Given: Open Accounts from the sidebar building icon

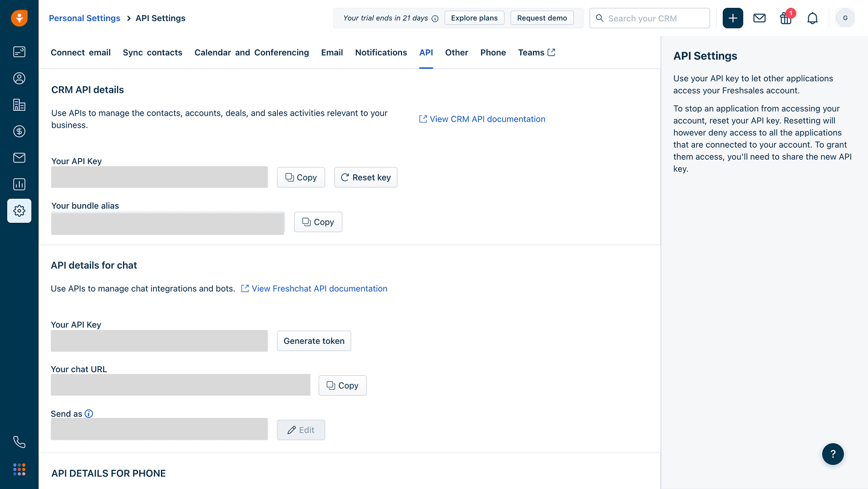Looking at the screenshot, I should click(x=19, y=105).
